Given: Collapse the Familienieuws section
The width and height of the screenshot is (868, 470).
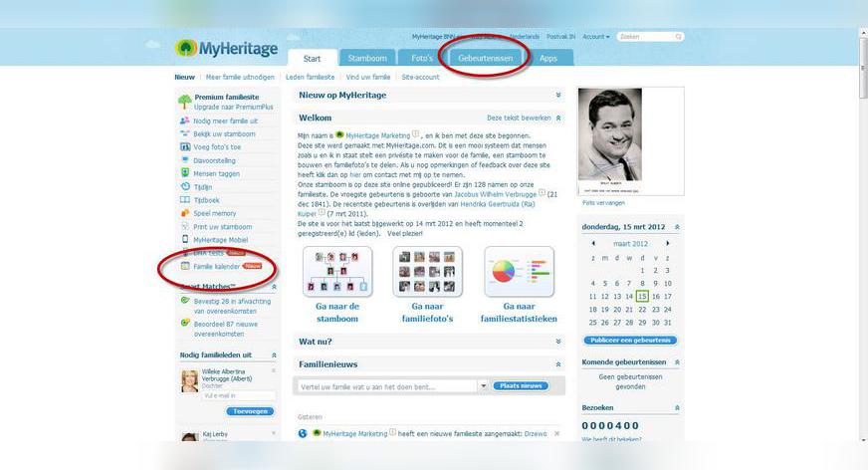Looking at the screenshot, I should (x=558, y=364).
